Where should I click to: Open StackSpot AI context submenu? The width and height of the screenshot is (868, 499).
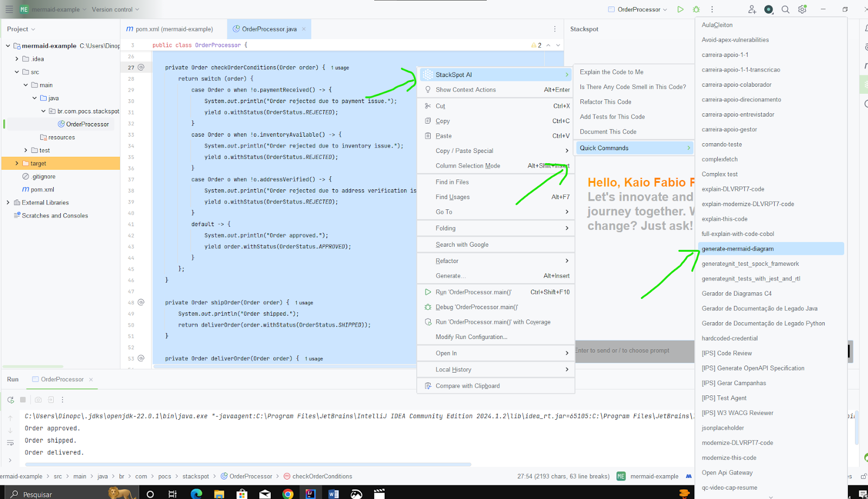496,75
